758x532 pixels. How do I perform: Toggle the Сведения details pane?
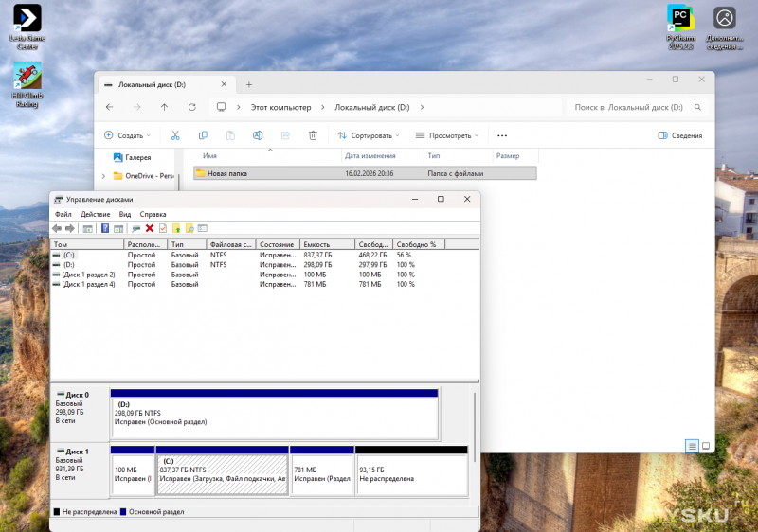(x=680, y=135)
